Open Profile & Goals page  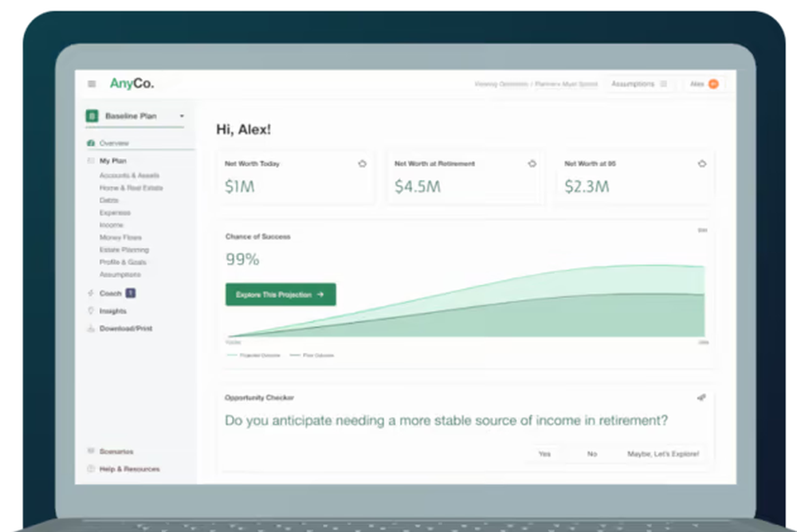click(123, 262)
